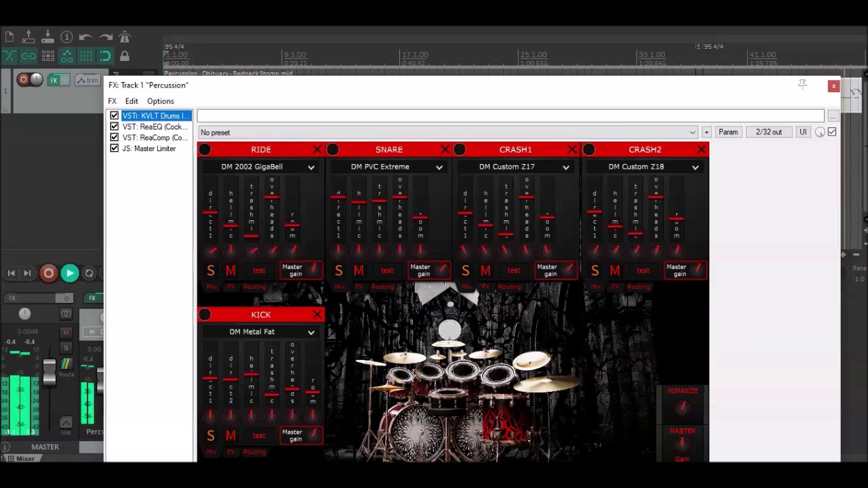Open RIDE sample dropdown DM 2002 GigaBell
This screenshot has width=868, height=488.
point(261,167)
